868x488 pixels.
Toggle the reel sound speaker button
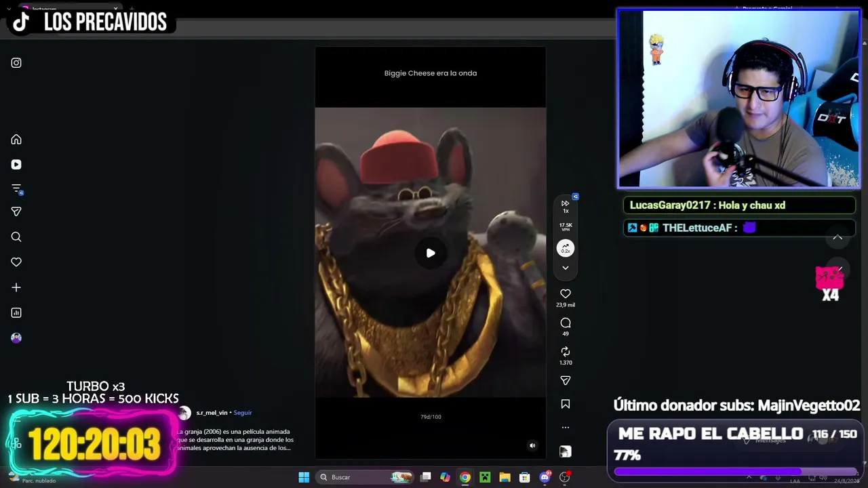(x=532, y=445)
